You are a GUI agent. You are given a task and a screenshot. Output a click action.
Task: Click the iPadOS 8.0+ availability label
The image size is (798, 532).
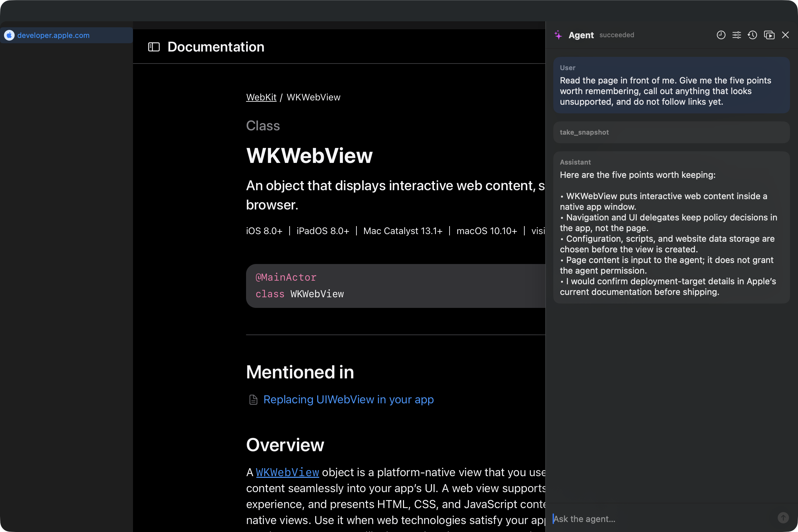pos(323,231)
